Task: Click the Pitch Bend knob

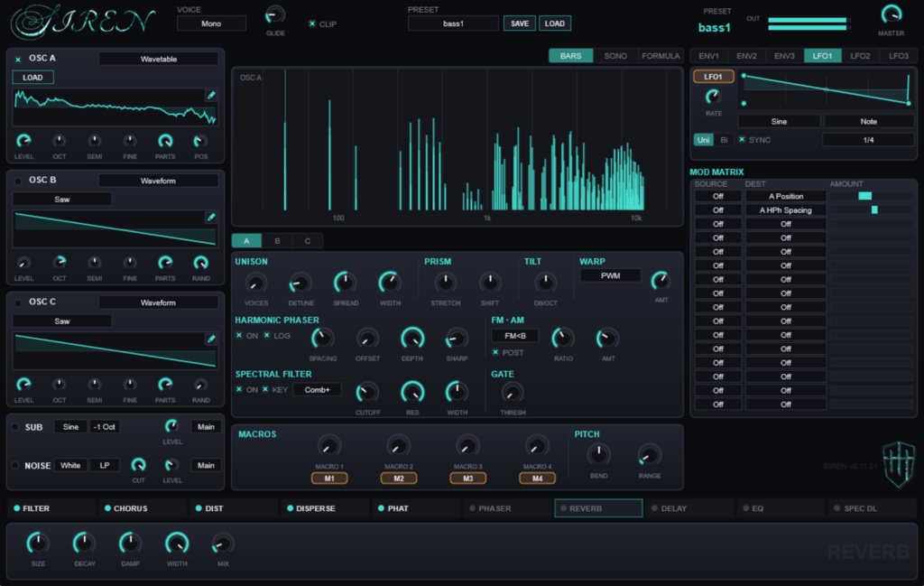Action: (x=598, y=454)
